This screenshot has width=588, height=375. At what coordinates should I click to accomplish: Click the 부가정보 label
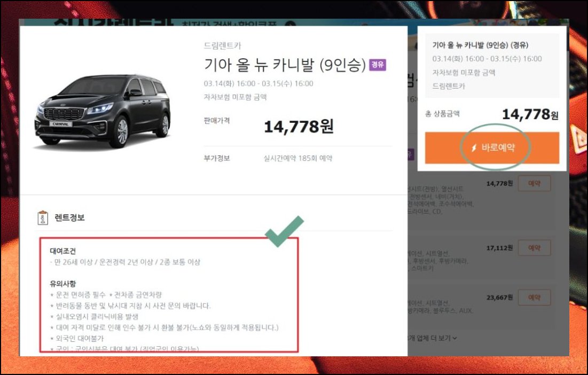pos(217,158)
